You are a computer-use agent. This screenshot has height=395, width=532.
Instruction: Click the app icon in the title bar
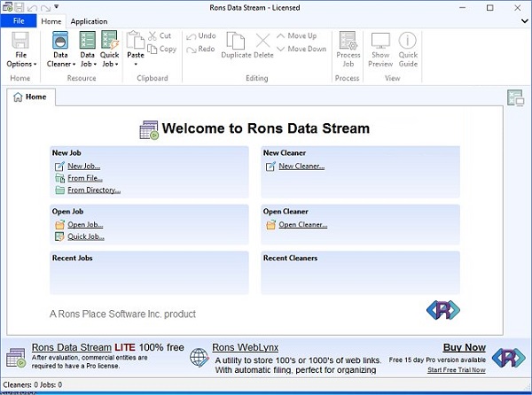[x=7, y=7]
